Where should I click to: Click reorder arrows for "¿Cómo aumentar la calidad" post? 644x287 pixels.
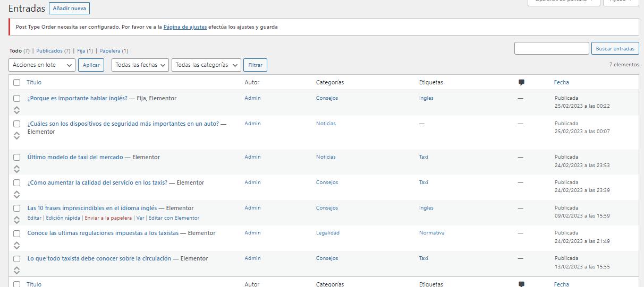coord(16,194)
